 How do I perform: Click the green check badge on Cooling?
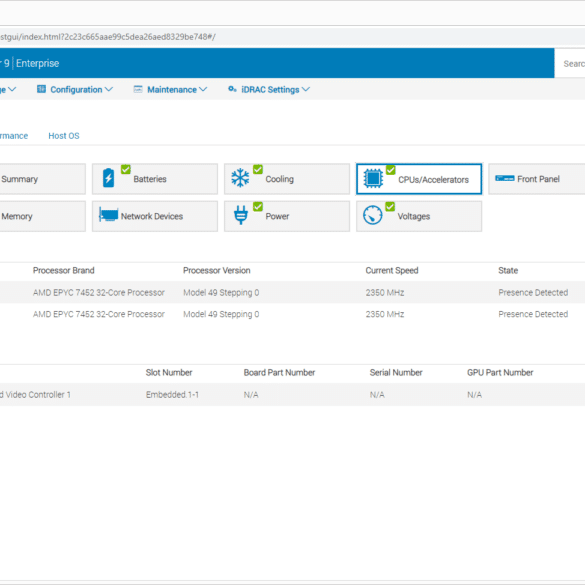pyautogui.click(x=258, y=169)
